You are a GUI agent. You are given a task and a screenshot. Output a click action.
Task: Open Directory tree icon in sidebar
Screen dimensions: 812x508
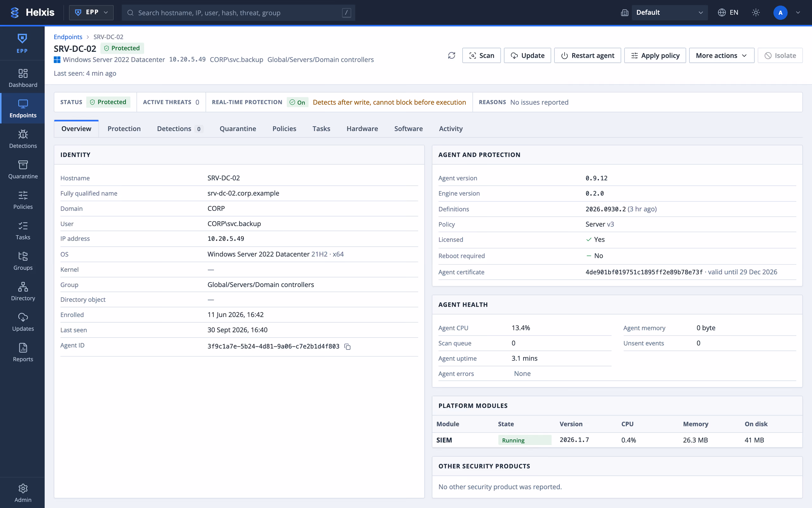pyautogui.click(x=23, y=287)
